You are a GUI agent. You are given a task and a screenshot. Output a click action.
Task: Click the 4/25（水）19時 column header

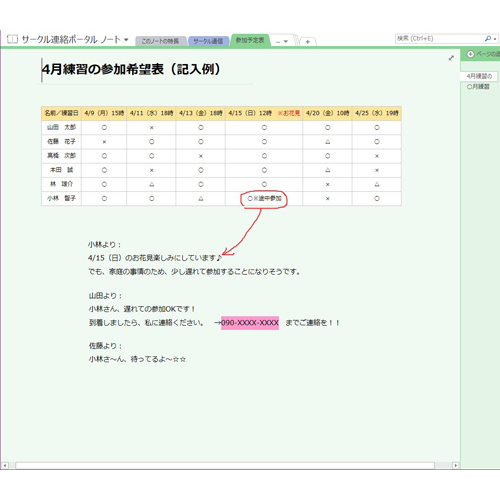click(377, 113)
